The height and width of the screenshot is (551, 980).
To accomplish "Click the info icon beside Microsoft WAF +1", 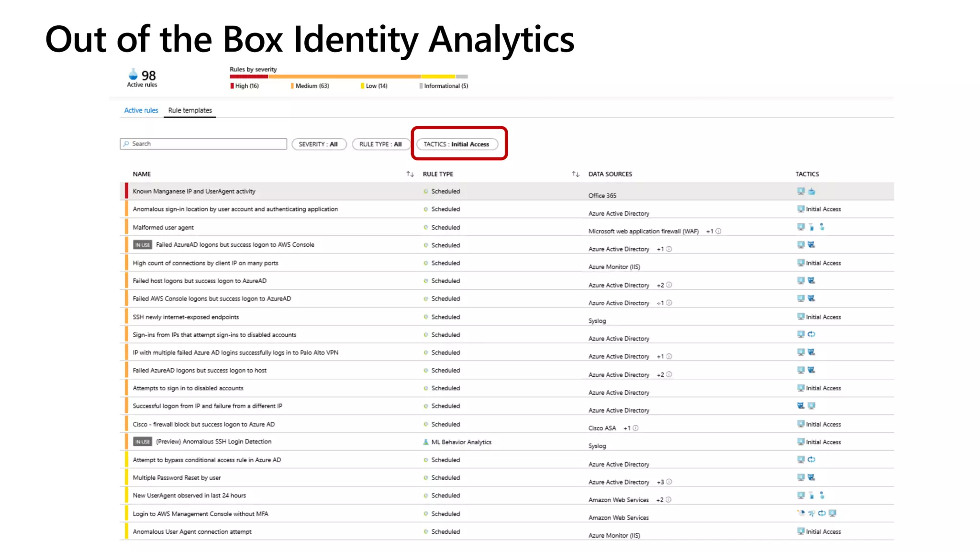I will coord(718,231).
